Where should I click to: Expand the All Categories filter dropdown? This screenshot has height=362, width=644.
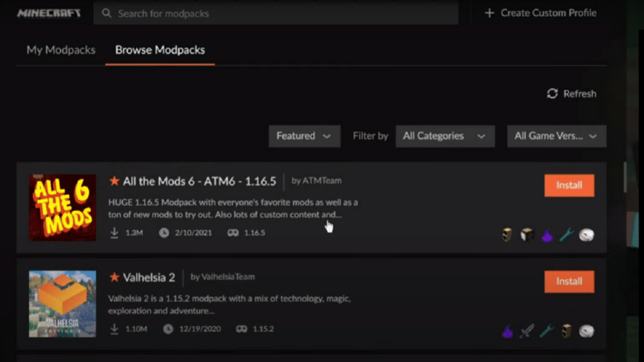(445, 136)
